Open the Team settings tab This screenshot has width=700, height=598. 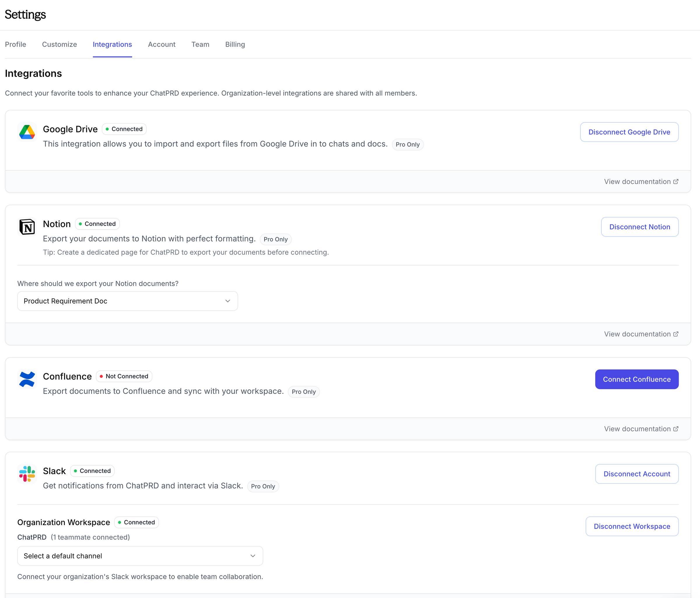(200, 44)
